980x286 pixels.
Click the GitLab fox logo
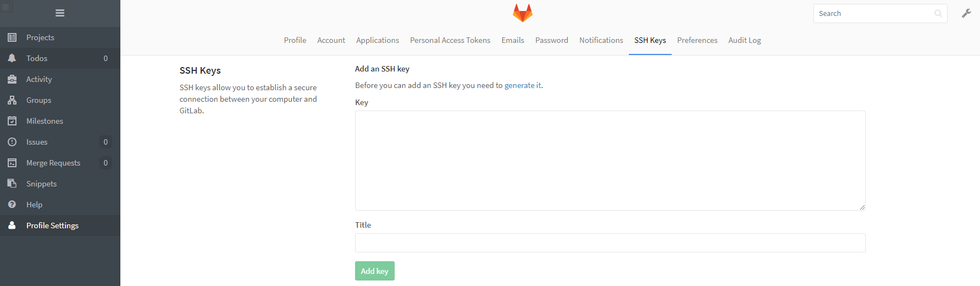pyautogui.click(x=523, y=13)
